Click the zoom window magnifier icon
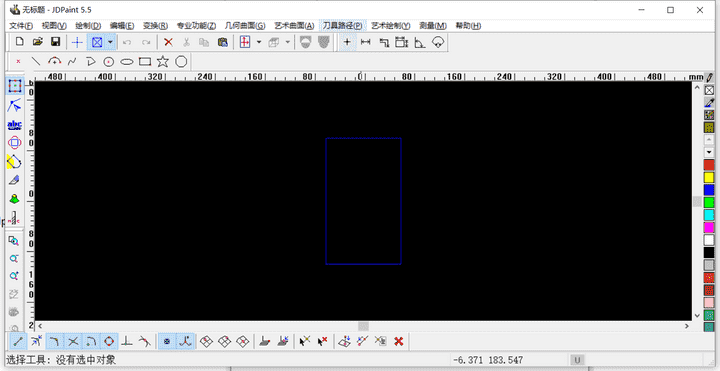This screenshot has height=371, width=720. pos(14,241)
